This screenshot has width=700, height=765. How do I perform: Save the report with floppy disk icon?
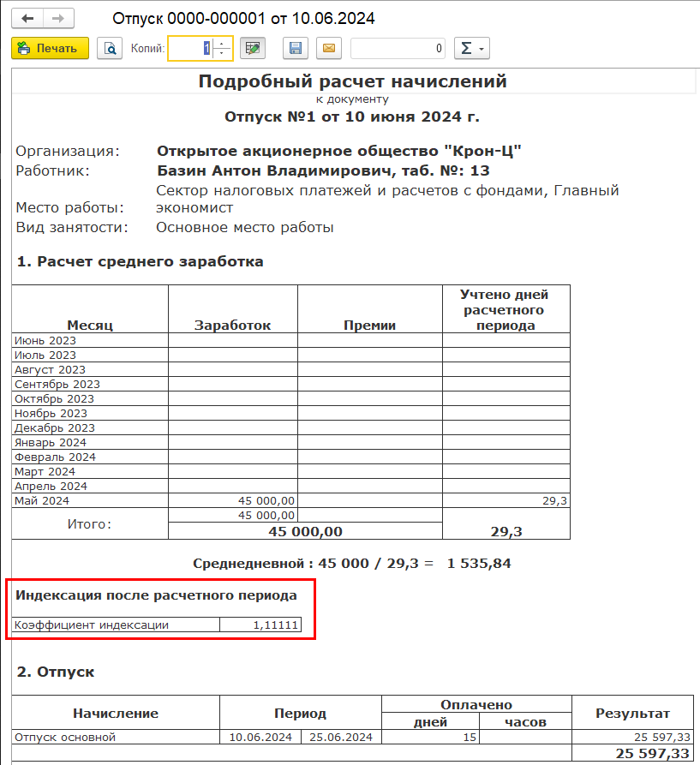point(296,48)
